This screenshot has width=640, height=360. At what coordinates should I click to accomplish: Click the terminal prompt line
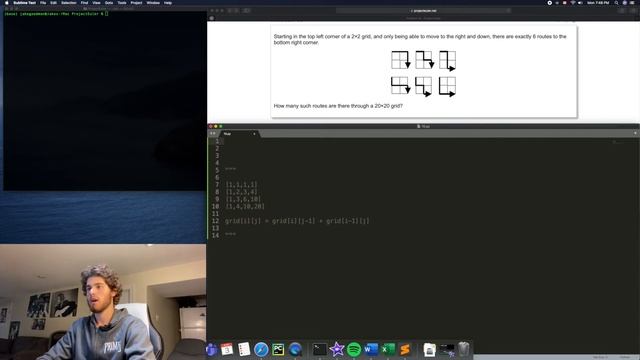pyautogui.click(x=56, y=14)
